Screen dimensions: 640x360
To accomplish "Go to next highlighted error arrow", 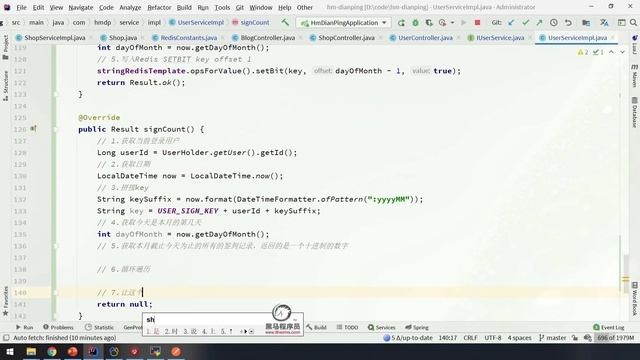I will pyautogui.click(x=622, y=52).
